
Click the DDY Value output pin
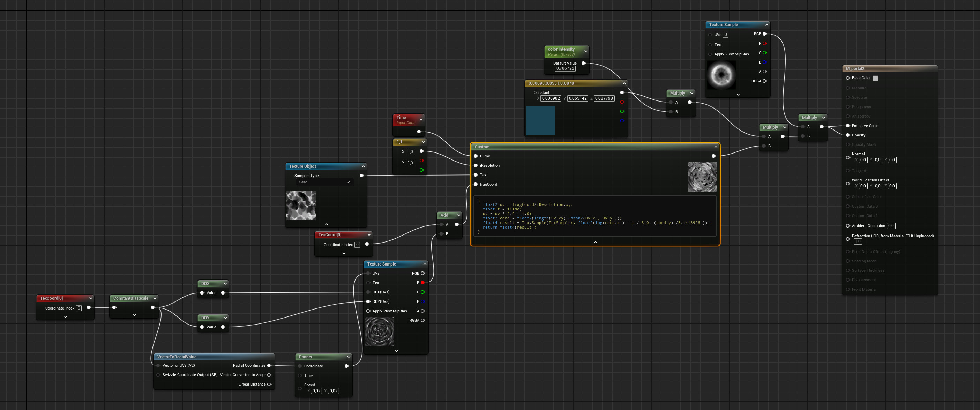223,327
